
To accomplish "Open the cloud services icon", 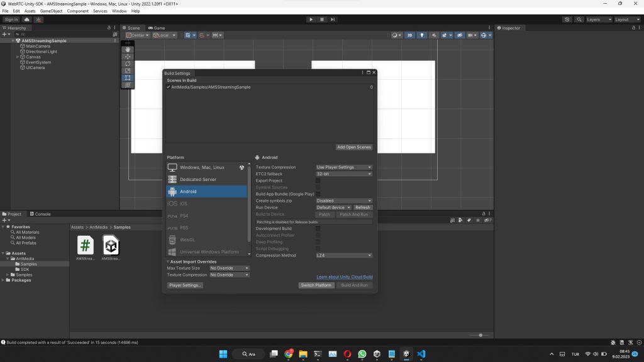I will [26, 19].
